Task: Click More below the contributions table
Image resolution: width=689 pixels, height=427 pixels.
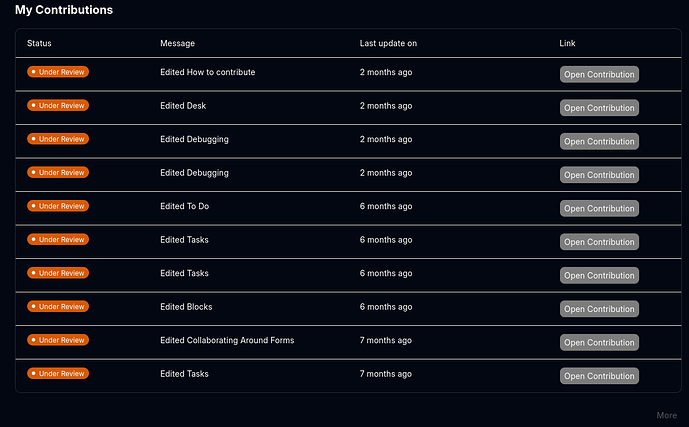Action: coord(666,415)
